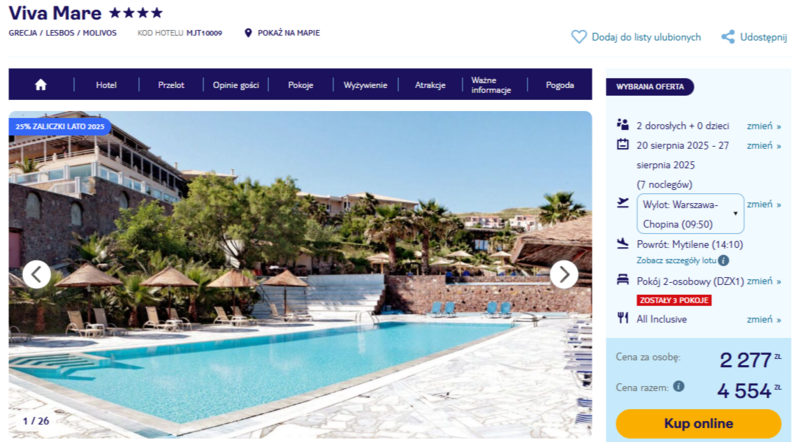Show next photo with right arrow
Viewport: 800px width, 442px height.
(564, 275)
